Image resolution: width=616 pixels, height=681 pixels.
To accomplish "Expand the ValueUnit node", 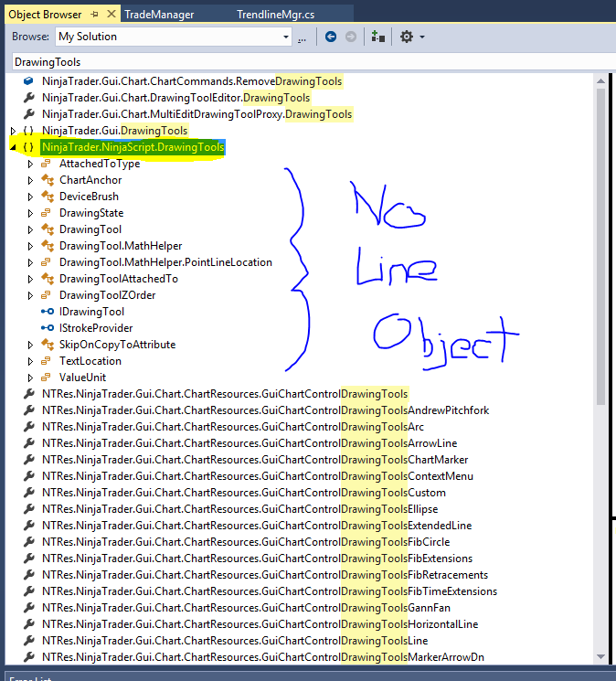I will coord(30,378).
